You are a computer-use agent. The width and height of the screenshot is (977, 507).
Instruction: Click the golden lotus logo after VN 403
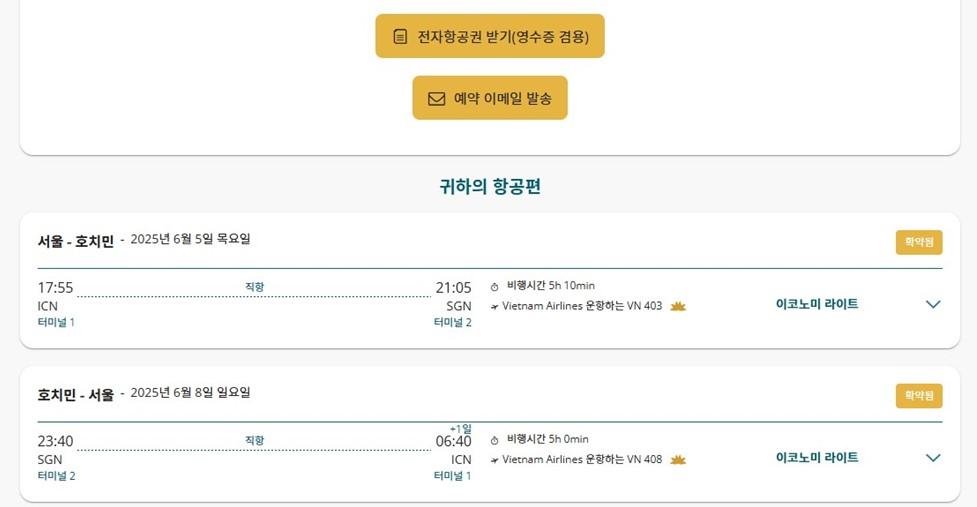coord(678,306)
